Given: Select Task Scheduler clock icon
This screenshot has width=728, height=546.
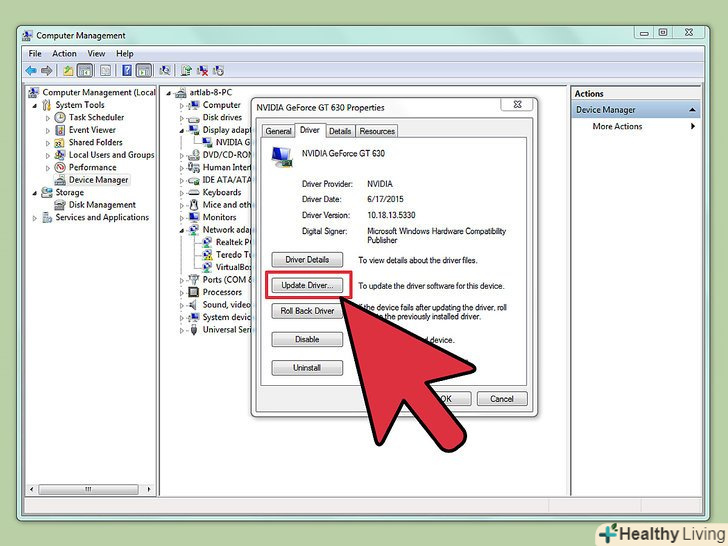Looking at the screenshot, I should coord(60,117).
